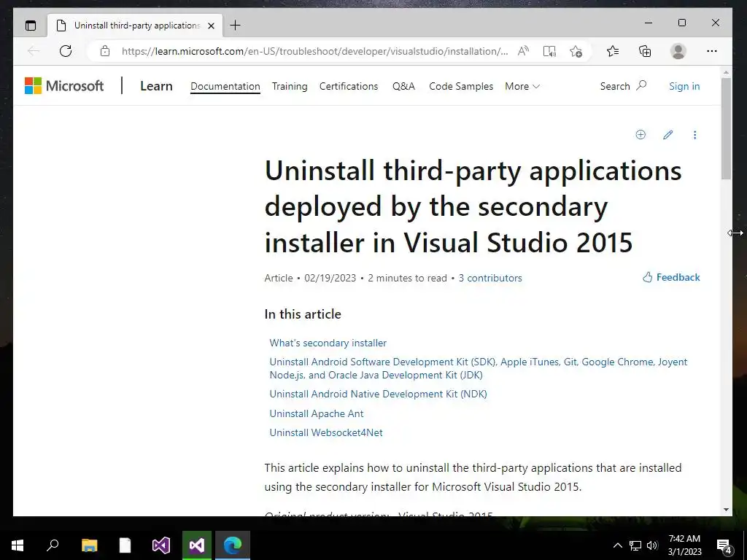
Task: Open a new browser tab
Action: click(x=235, y=26)
